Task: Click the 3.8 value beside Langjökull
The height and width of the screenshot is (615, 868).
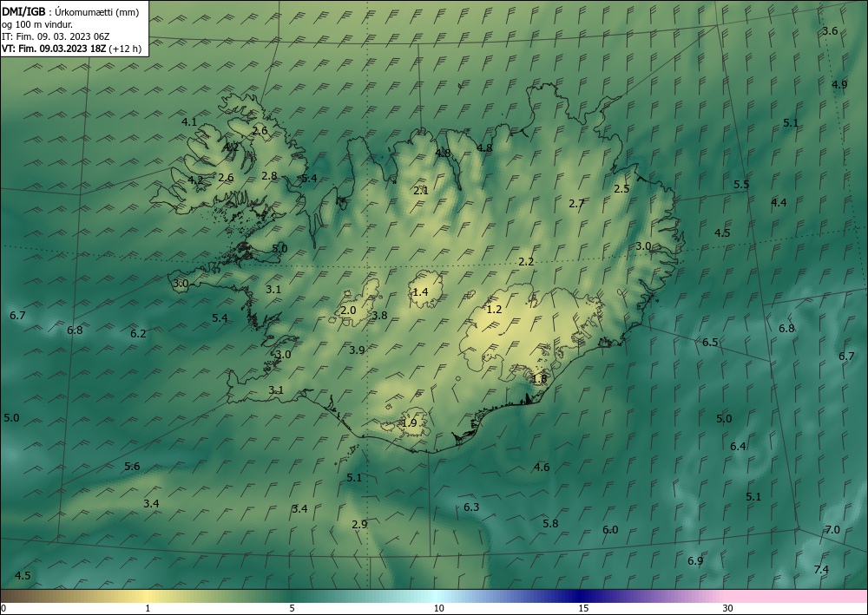Action: [379, 316]
